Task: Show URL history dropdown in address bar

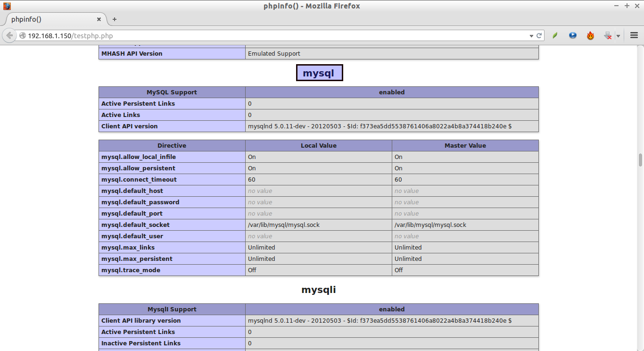Action: pos(531,36)
